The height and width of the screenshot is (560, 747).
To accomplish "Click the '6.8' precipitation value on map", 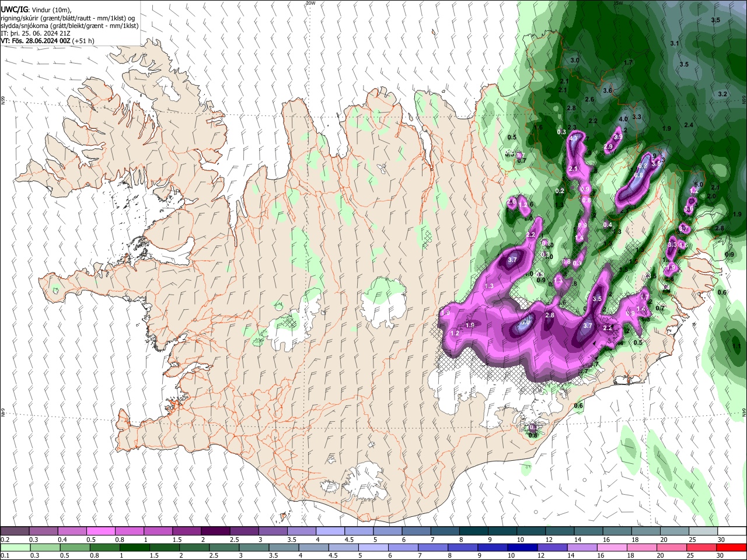I will pos(638,175).
